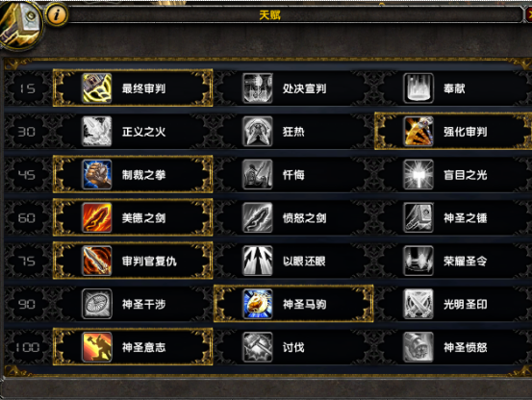Select the 神圣马驹 horse icon
The image size is (532, 400).
tap(258, 304)
